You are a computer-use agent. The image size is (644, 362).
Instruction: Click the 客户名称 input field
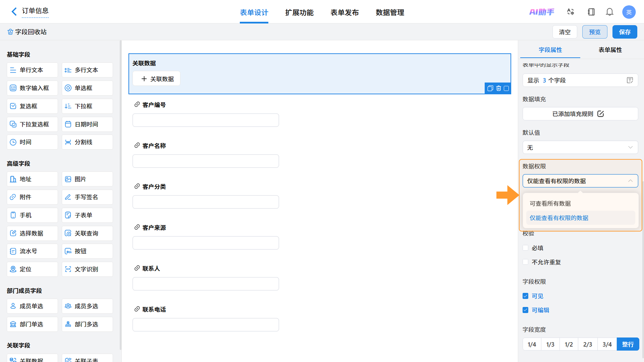point(205,161)
